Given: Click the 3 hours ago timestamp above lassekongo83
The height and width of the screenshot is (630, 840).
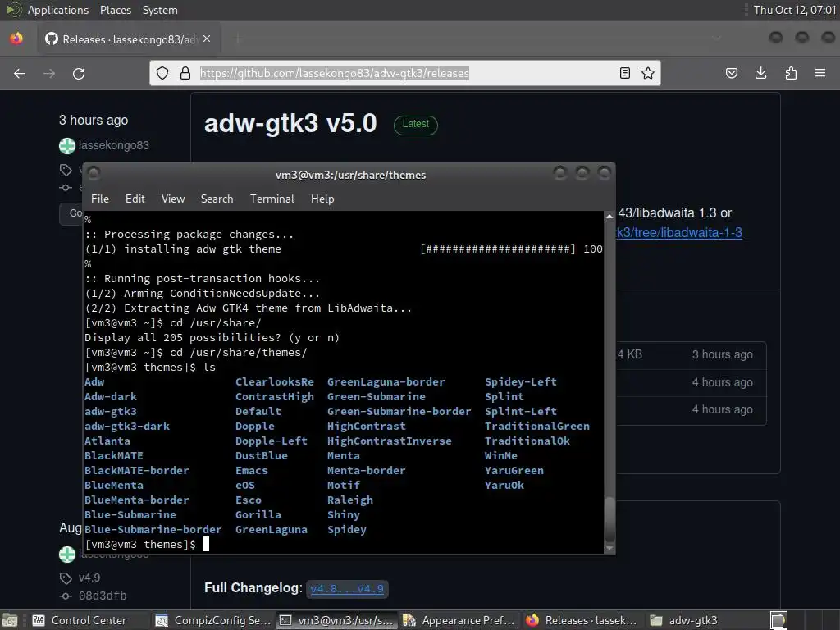Looking at the screenshot, I should click(x=94, y=120).
